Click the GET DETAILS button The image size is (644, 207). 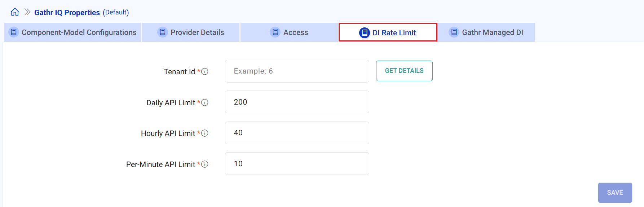click(404, 71)
